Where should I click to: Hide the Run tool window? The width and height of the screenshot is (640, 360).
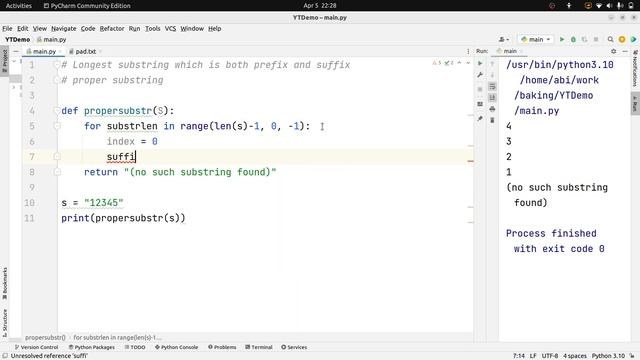(625, 51)
